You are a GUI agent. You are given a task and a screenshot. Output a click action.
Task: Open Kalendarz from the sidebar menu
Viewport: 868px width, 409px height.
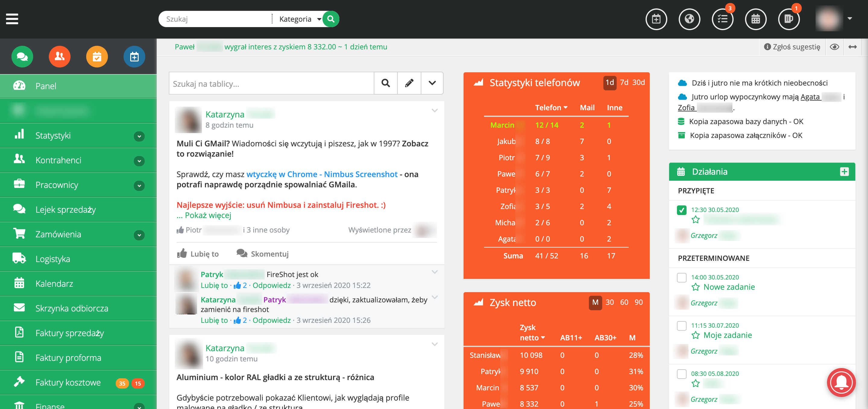point(54,283)
